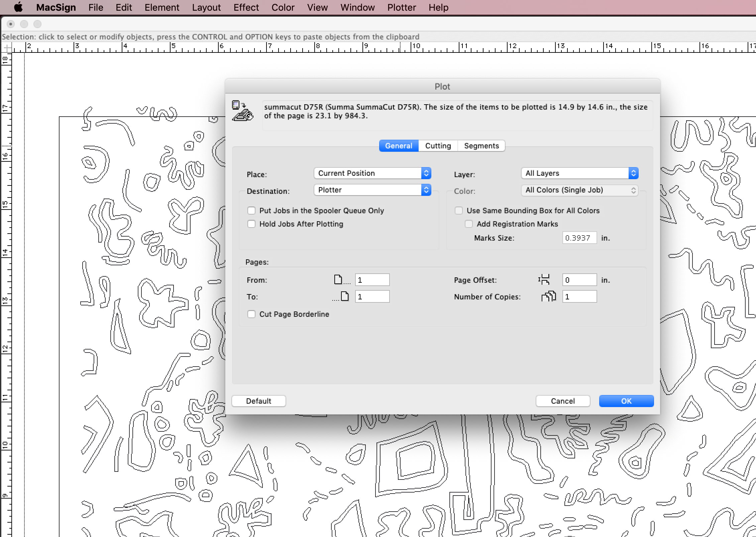Screen dimensions: 756x537
Task: Click the Marks Size label
Action: pyautogui.click(x=494, y=238)
